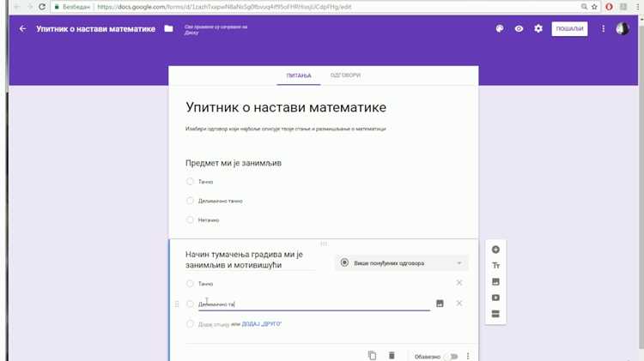Open the question type dropdown

tap(401, 263)
